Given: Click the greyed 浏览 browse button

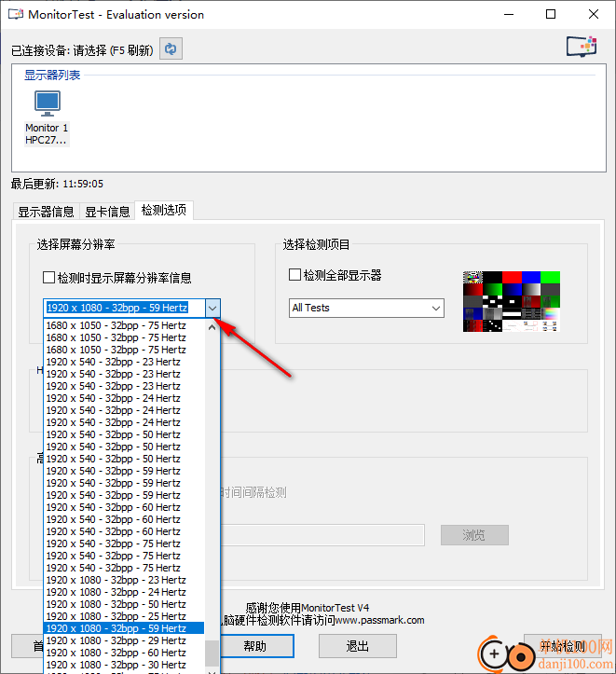Looking at the screenshot, I should (x=474, y=535).
